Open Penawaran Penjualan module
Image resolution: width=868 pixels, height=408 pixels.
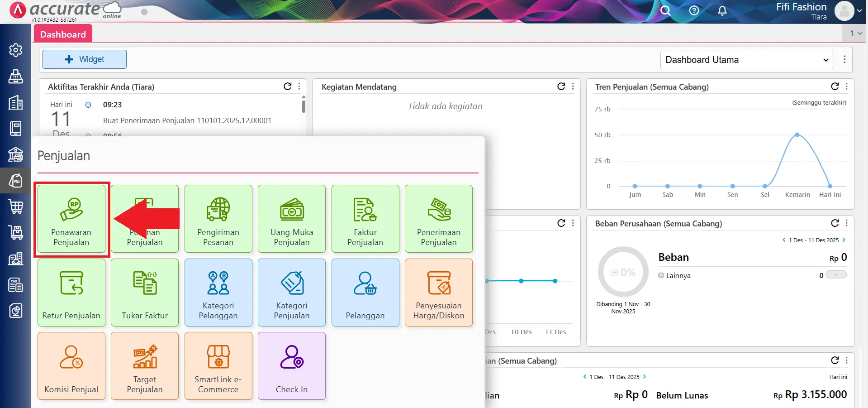click(x=71, y=219)
